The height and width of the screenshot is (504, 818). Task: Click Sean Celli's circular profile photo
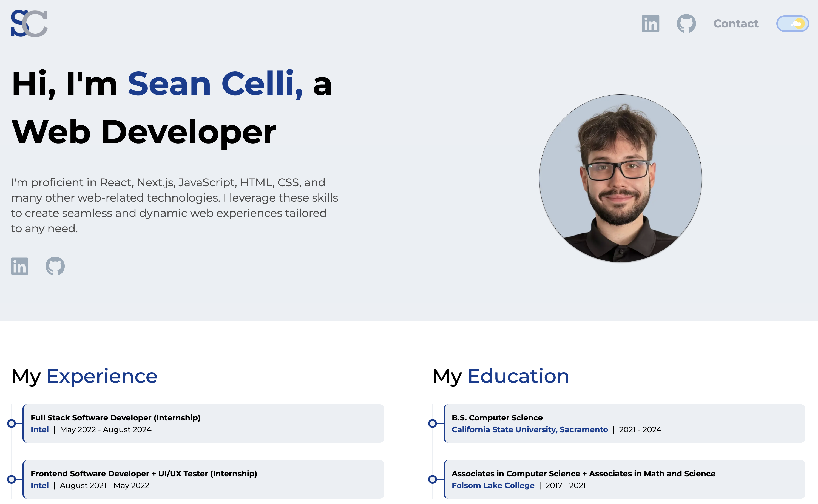(620, 178)
